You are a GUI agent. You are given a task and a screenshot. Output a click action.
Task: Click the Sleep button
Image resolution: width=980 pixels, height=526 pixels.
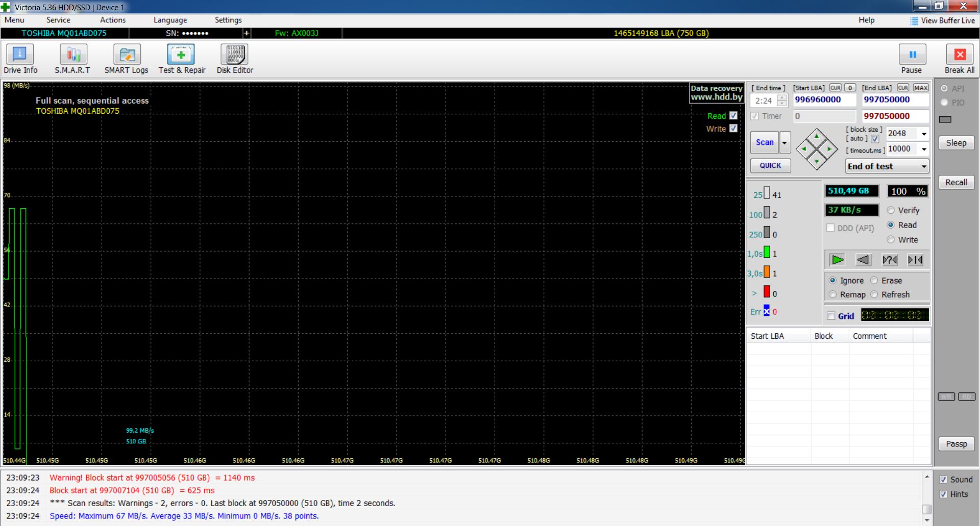point(956,143)
